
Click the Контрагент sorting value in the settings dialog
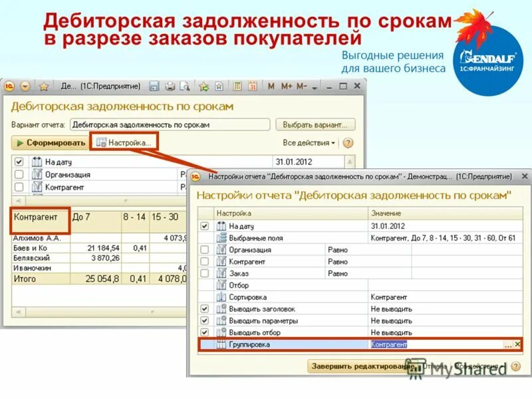388,297
